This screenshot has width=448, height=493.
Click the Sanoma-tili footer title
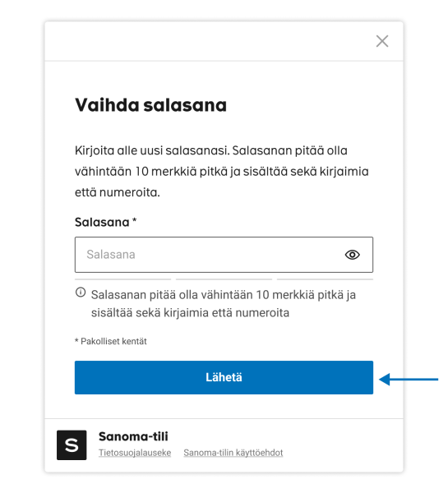click(x=133, y=436)
